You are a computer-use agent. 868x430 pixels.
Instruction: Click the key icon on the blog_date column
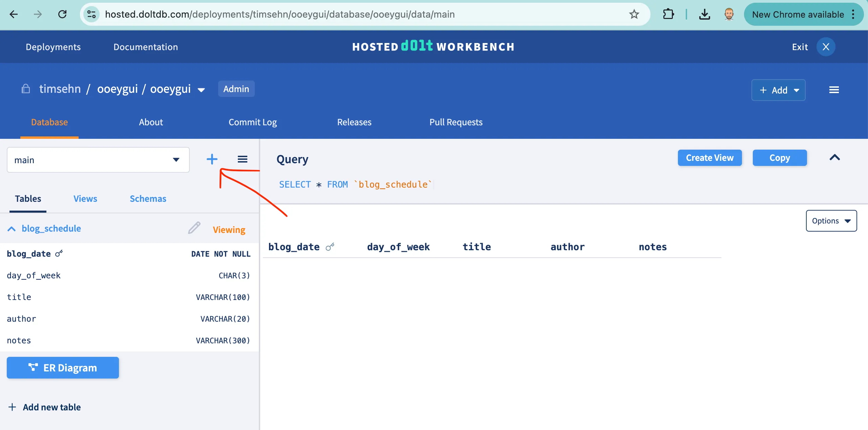pyautogui.click(x=59, y=253)
